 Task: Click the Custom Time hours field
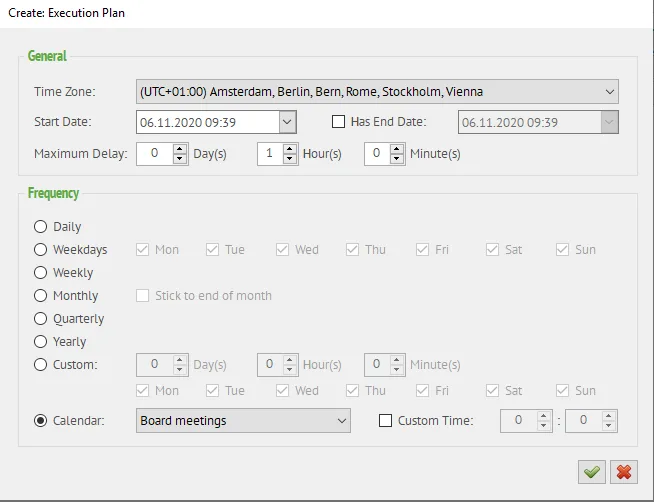point(518,420)
